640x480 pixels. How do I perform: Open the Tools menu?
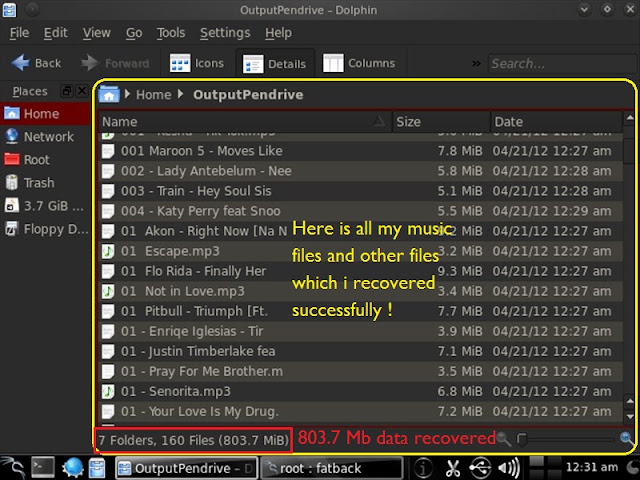coord(171,33)
